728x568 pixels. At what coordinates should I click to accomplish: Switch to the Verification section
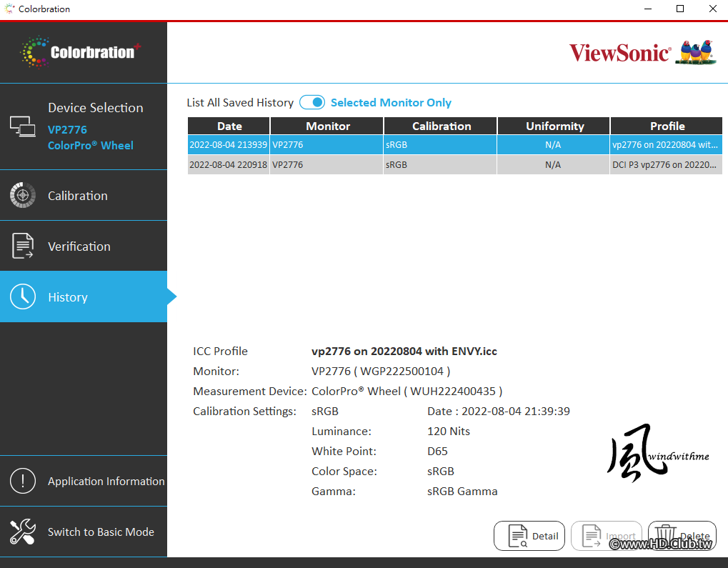[84, 246]
